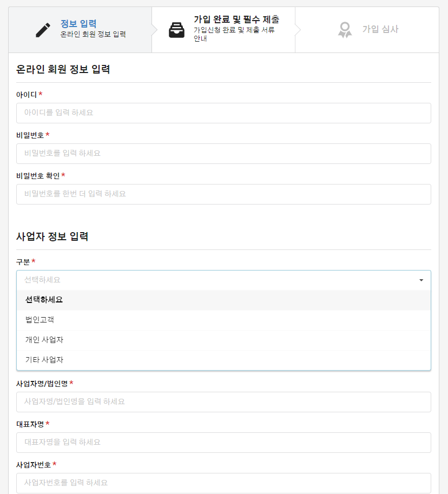Image resolution: width=448 pixels, height=494 pixels.
Task: Click the inbox tray icon for 가입 완료 step
Action: click(x=176, y=30)
